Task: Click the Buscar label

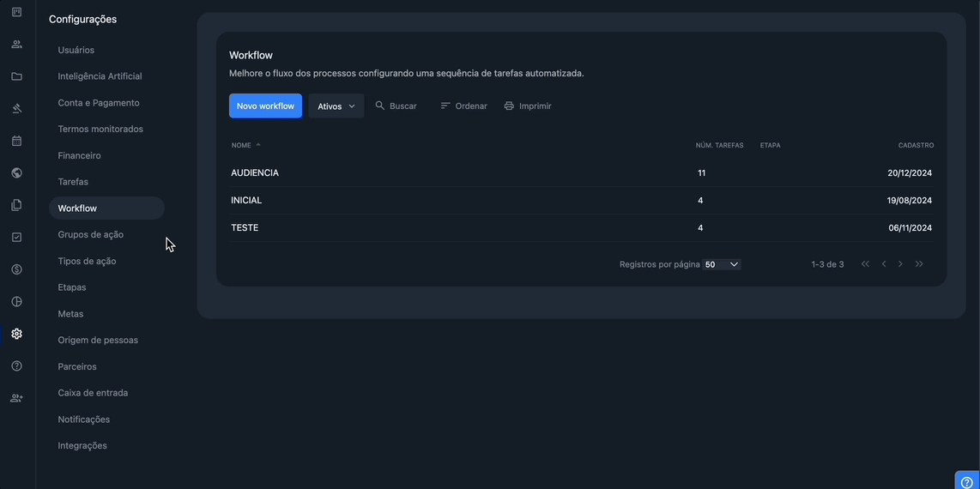Action: (403, 106)
